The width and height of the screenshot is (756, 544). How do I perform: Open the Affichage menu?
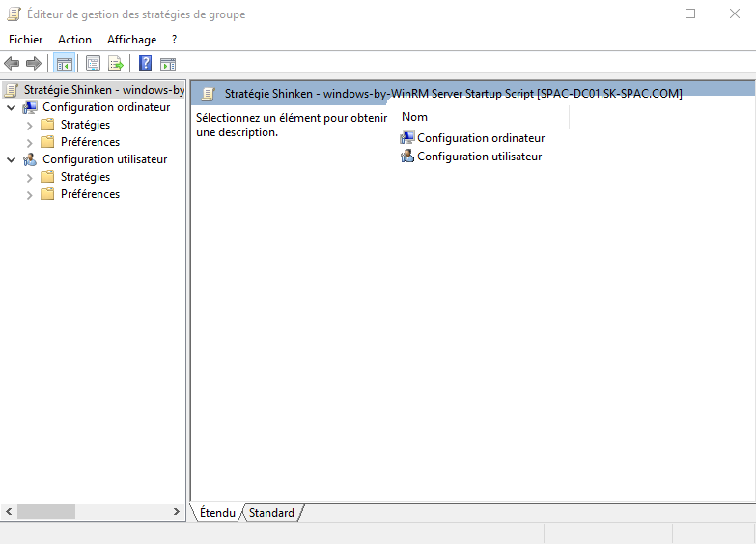tap(131, 40)
